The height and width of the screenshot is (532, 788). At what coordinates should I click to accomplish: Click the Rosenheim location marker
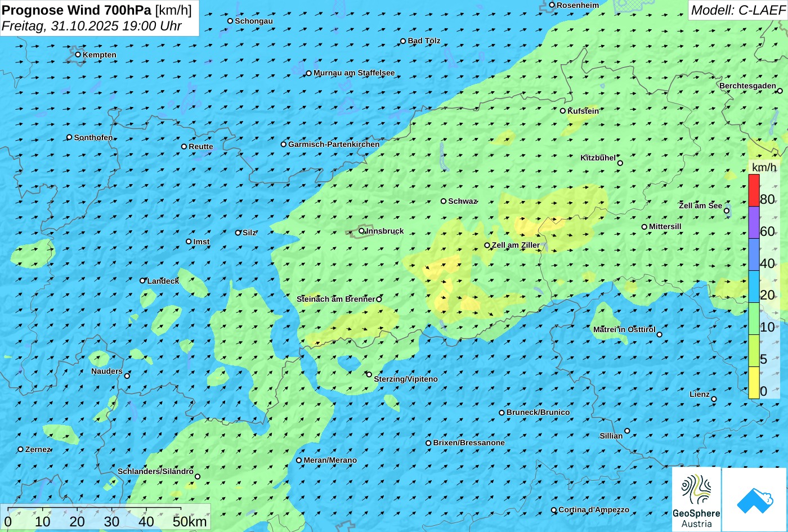tap(552, 5)
